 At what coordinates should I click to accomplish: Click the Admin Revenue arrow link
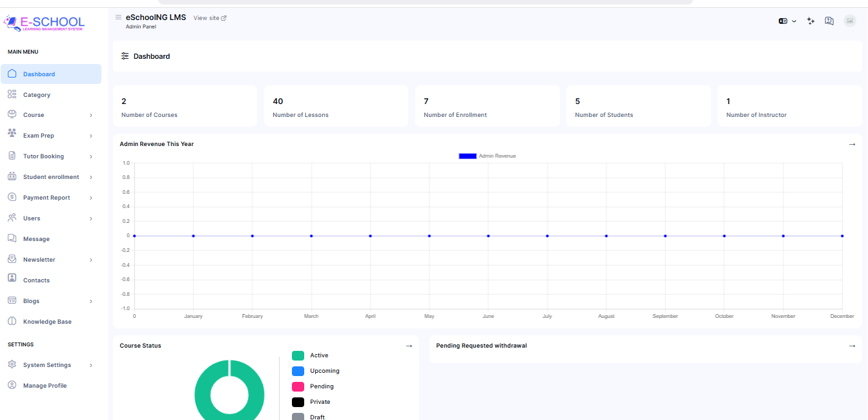pyautogui.click(x=852, y=144)
